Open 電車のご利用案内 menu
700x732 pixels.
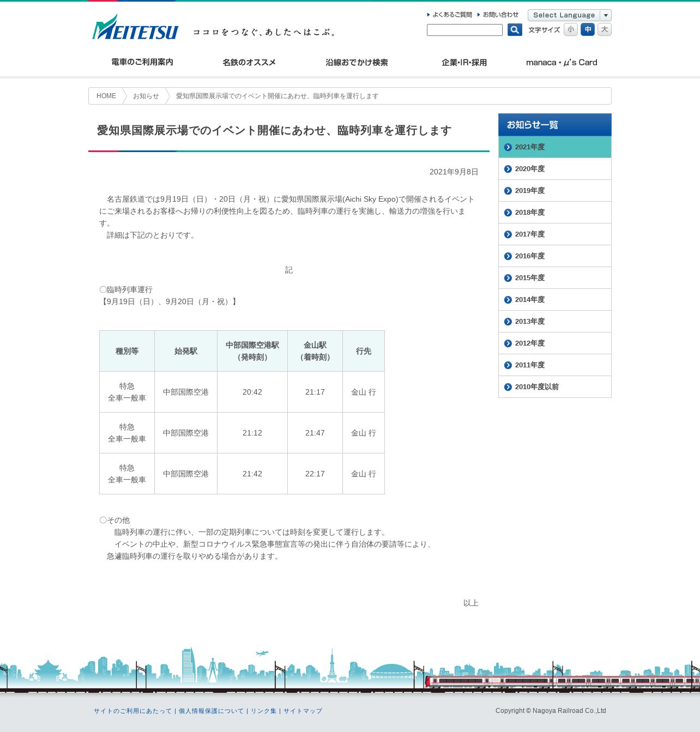[x=142, y=62]
